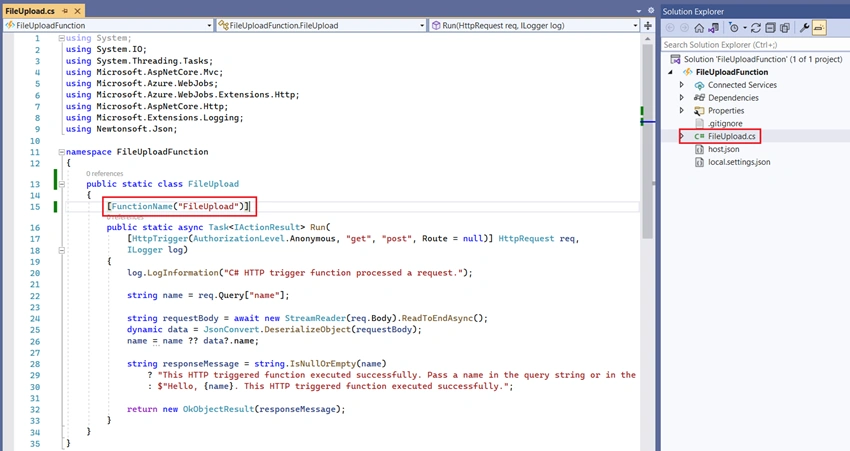
Task: Click the Search Solution Explorer field
Action: (755, 45)
